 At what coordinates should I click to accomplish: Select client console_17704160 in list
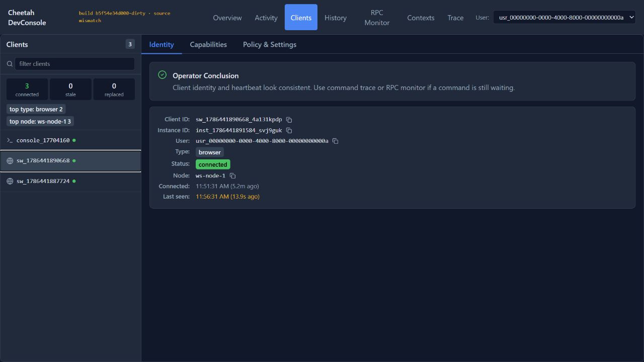pyautogui.click(x=70, y=140)
